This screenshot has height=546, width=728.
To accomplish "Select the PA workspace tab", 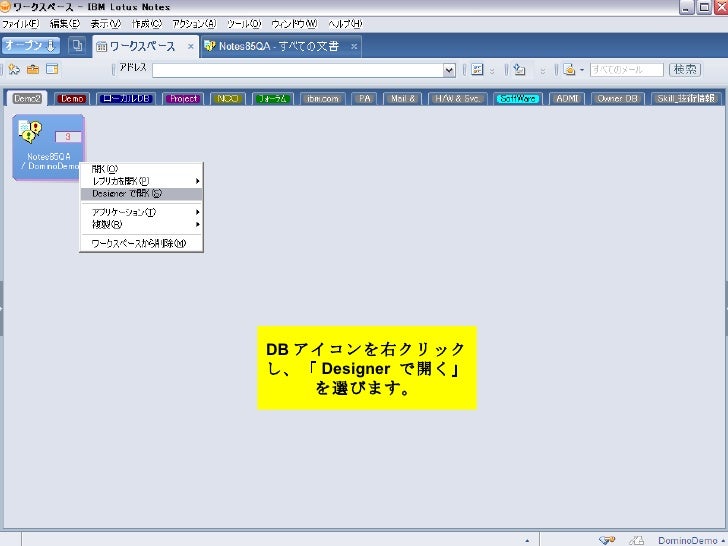I will pos(364,98).
